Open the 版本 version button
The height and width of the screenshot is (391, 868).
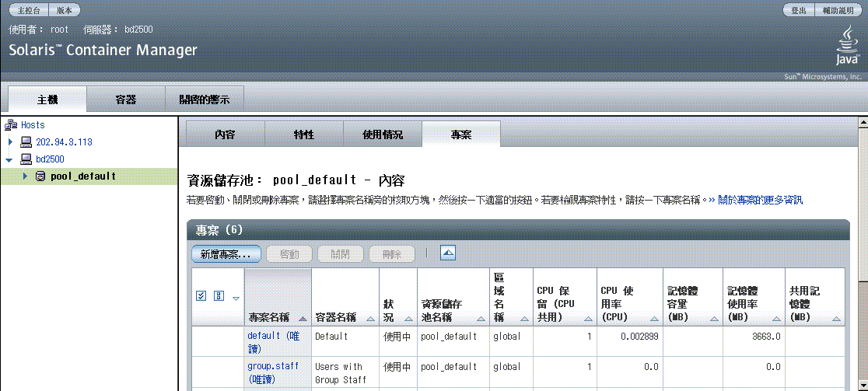pos(65,10)
